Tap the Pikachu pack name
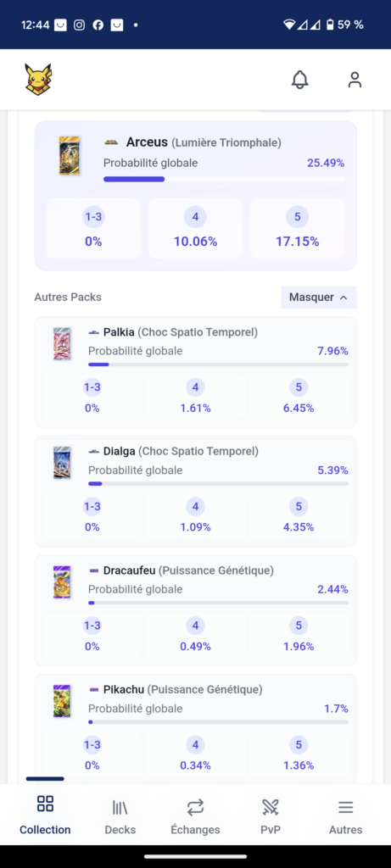Viewport: 391px width, 868px height. [x=124, y=690]
